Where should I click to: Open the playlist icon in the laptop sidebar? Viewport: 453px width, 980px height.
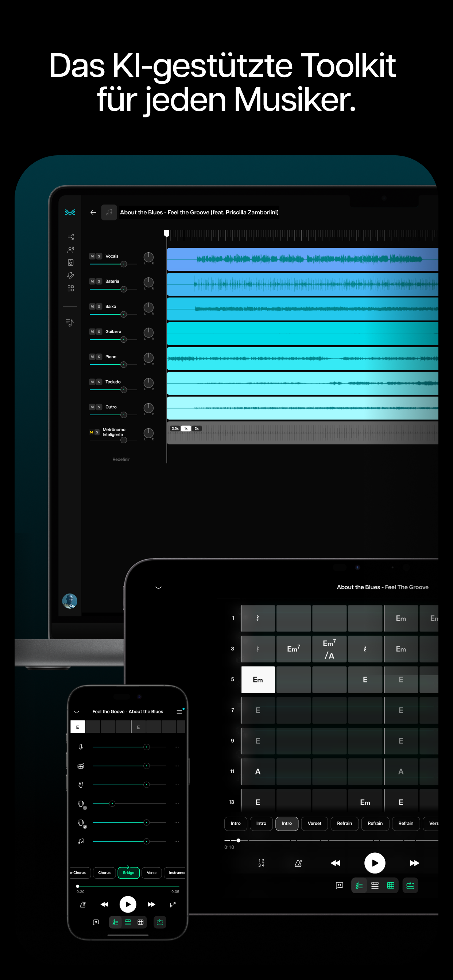coord(70,322)
